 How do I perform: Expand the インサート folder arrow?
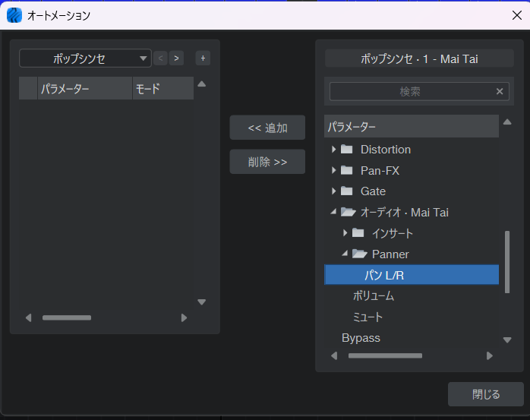tap(345, 232)
